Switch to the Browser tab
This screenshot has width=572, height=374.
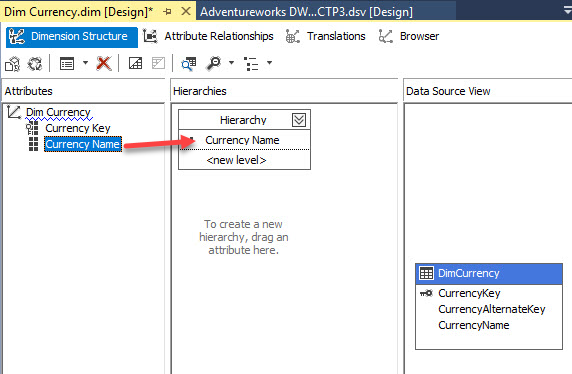[x=409, y=36]
